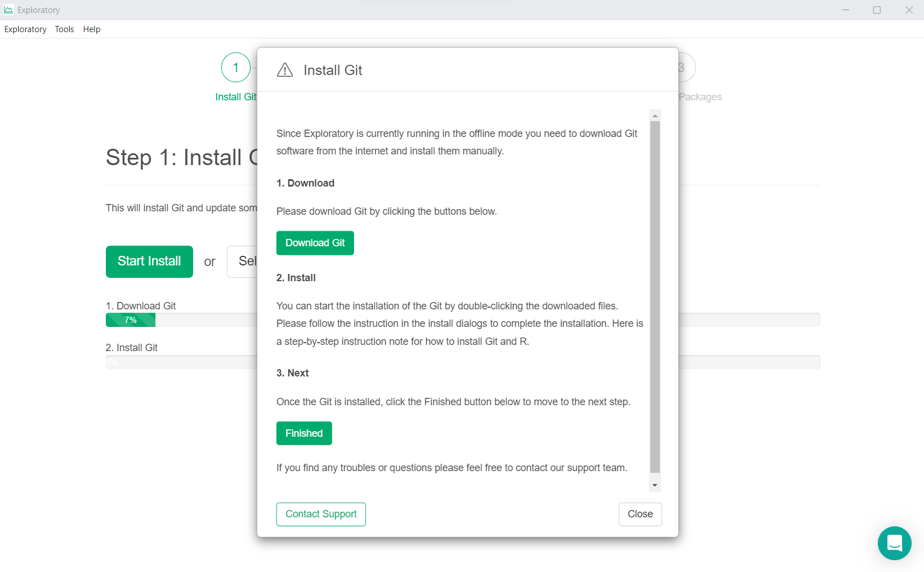Click the warning triangle icon in dialog header
The height and width of the screenshot is (572, 924).
point(285,70)
